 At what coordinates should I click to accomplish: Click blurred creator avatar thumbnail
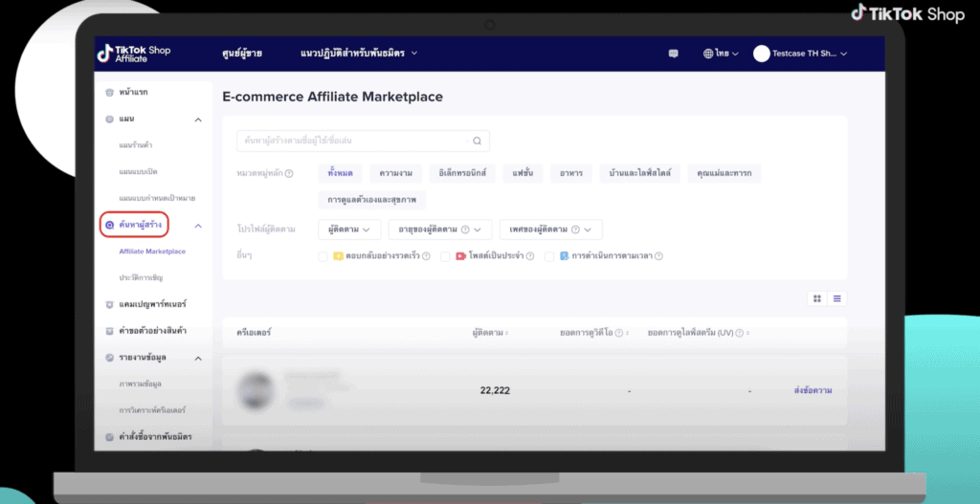click(x=256, y=391)
